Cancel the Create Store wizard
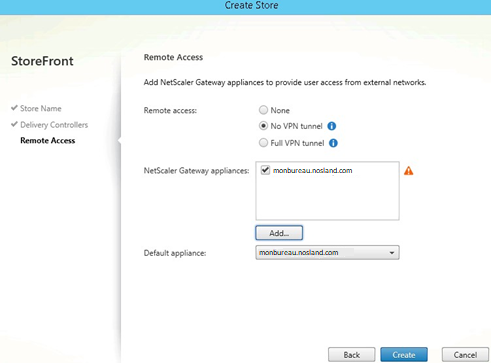The image size is (491, 363). (x=465, y=355)
